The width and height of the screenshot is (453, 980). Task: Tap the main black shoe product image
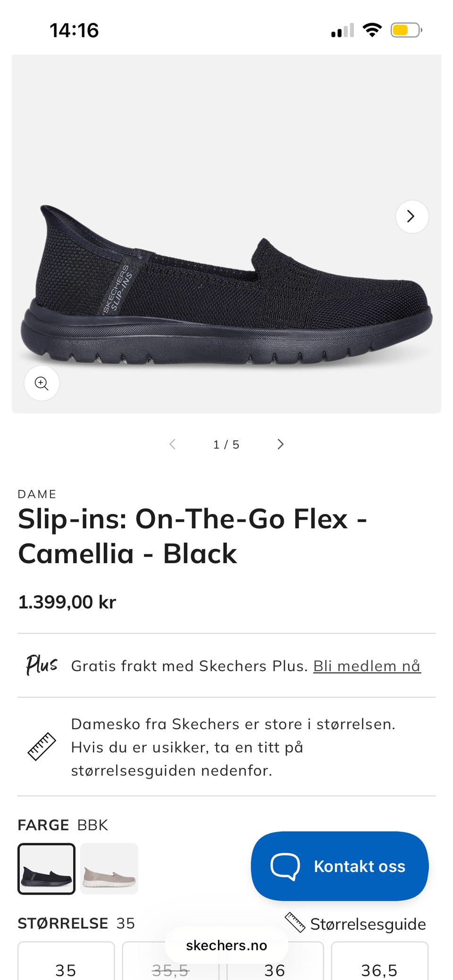226,288
